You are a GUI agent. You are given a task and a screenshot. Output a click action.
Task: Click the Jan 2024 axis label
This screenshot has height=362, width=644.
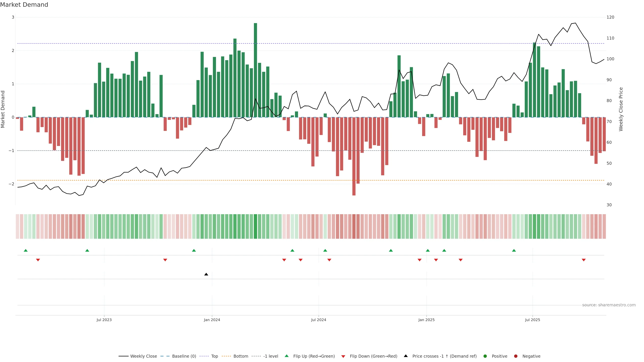point(212,320)
